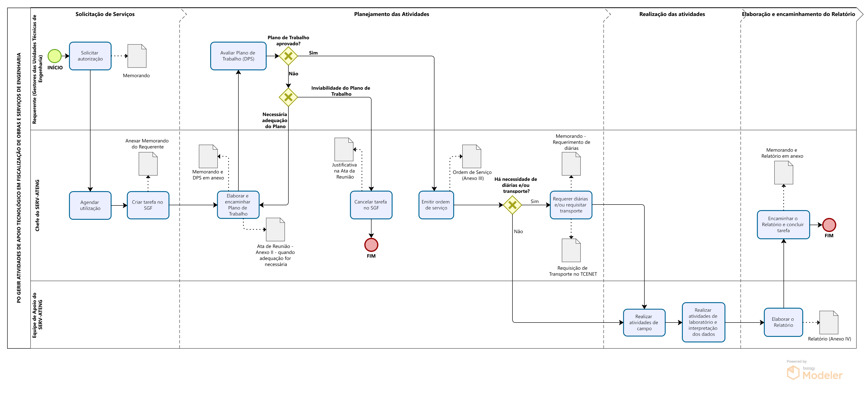Select the Requisição de Transporte no TCENET document

pos(571,250)
